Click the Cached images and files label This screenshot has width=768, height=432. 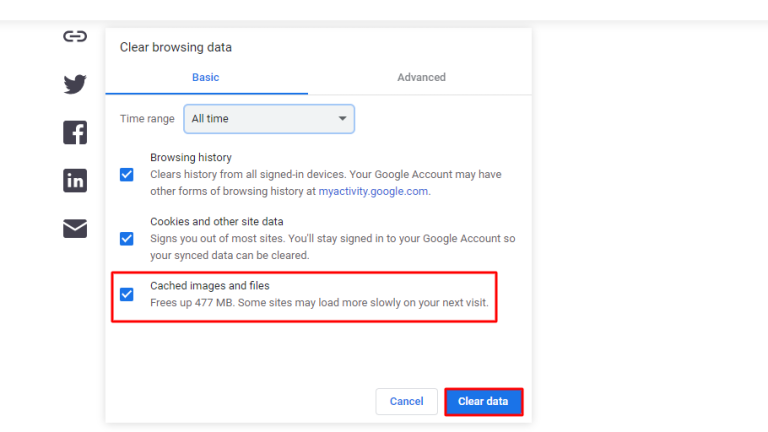[x=210, y=286]
